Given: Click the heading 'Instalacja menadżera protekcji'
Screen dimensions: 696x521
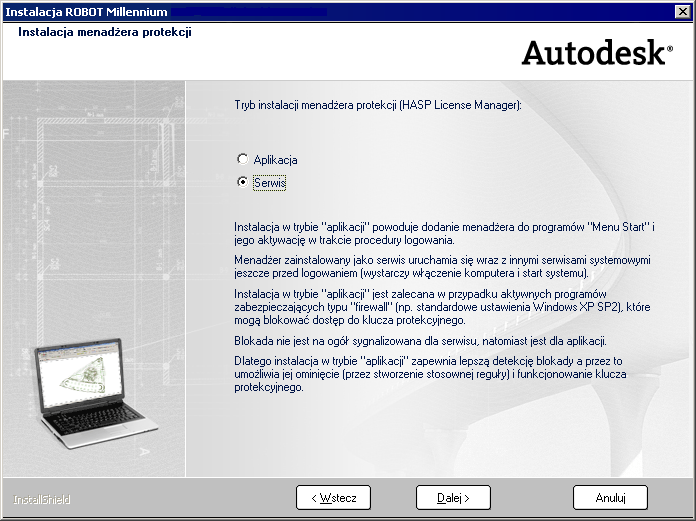Looking at the screenshot, I should [105, 32].
